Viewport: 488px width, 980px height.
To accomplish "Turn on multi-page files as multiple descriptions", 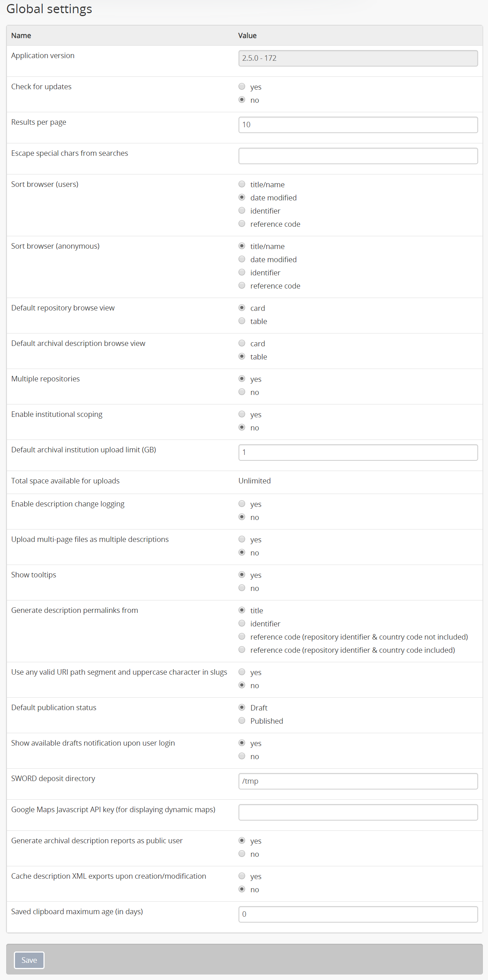I will click(x=242, y=539).
